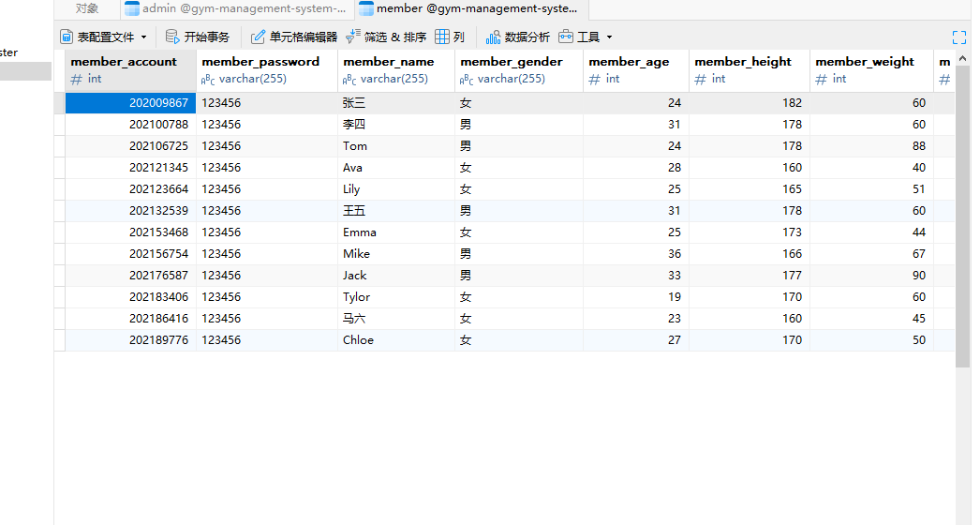Image resolution: width=980 pixels, height=525 pixels.
Task: Click the name cell Mike
Action: [x=396, y=254]
